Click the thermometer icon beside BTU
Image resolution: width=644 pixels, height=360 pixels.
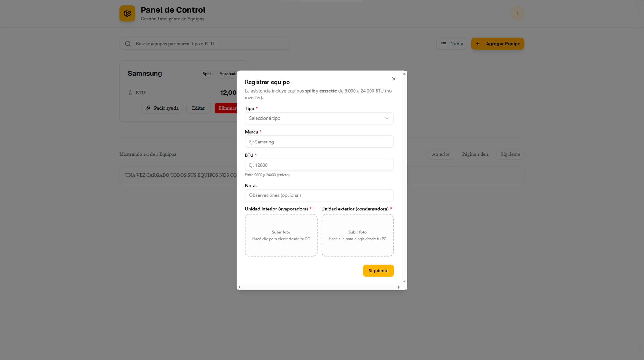[130, 93]
